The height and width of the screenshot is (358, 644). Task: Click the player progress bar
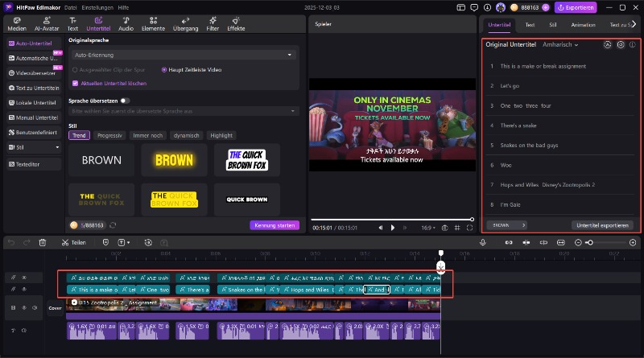392,220
